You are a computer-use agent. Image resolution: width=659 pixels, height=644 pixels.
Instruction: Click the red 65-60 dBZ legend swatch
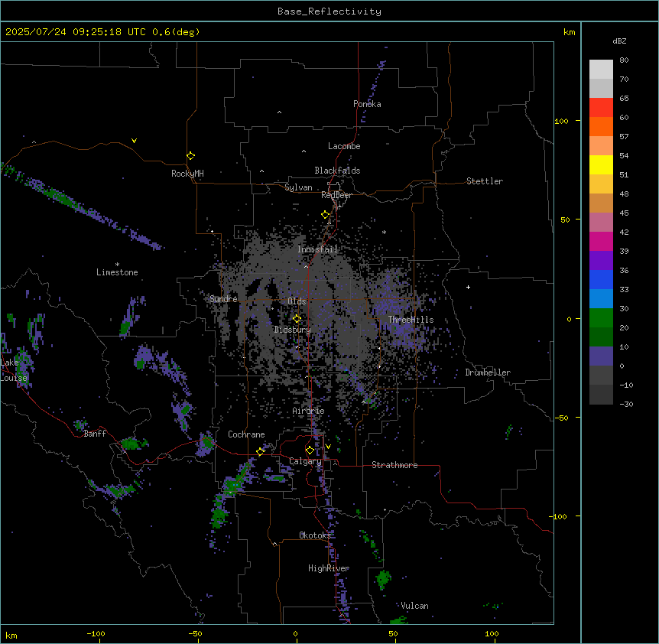click(x=601, y=108)
